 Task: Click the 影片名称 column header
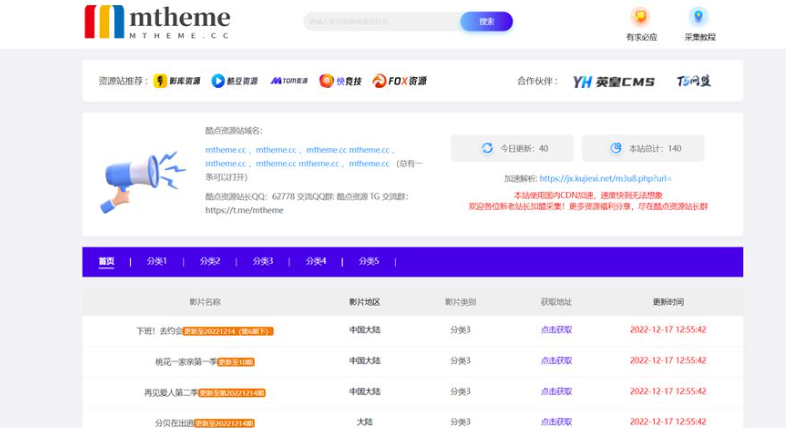(205, 302)
